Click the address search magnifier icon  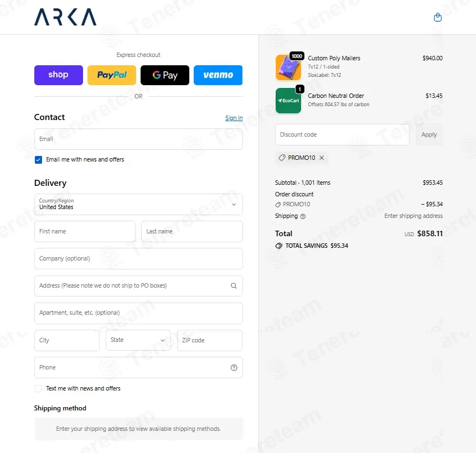[234, 286]
